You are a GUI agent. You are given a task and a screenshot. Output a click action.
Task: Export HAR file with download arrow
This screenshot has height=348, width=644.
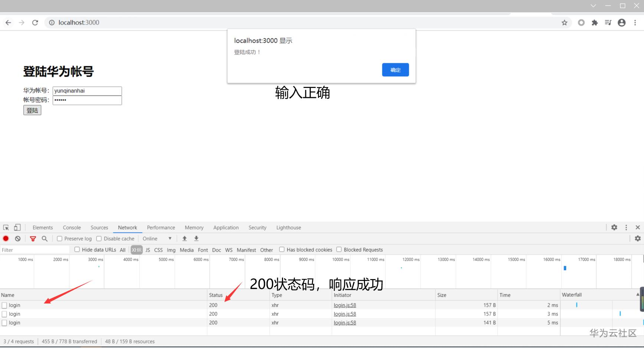(x=196, y=239)
